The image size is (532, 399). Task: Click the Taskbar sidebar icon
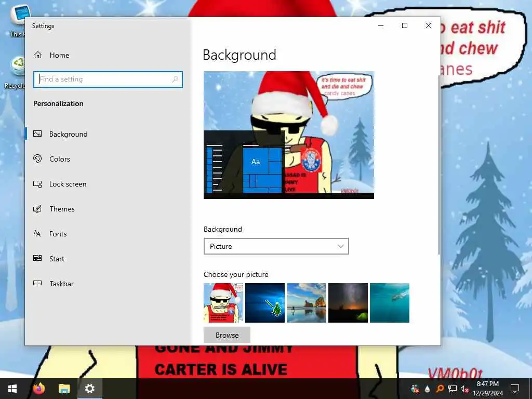click(37, 283)
